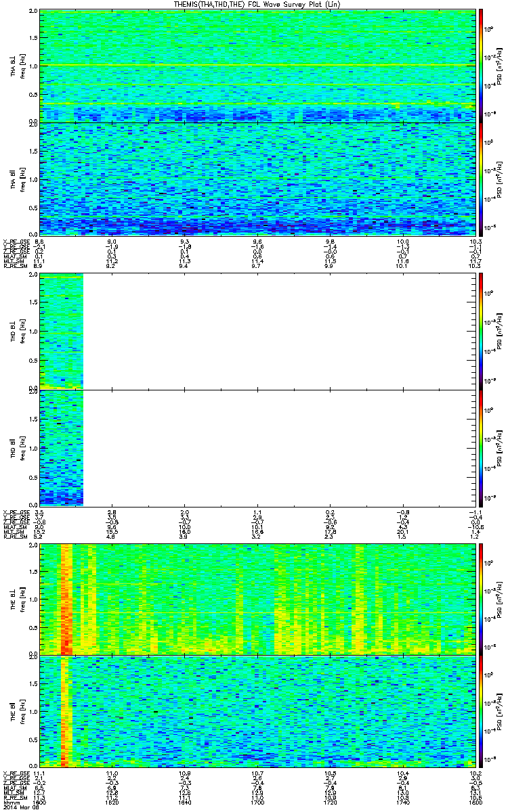This screenshot has width=508, height=812.
Task: Click the colorbar beside the THE B⊥ panel
Action: click(x=482, y=599)
